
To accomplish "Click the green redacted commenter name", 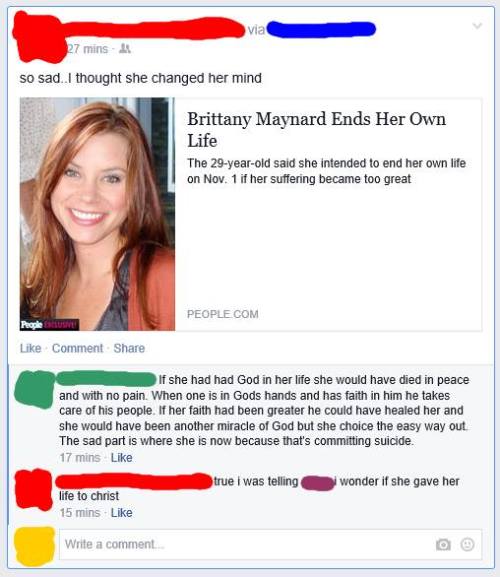I will 106,379.
